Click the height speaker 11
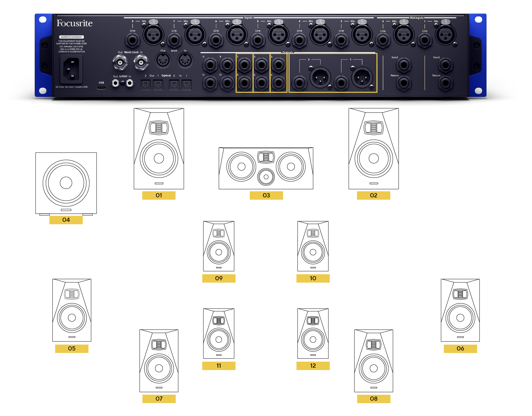 click(219, 333)
